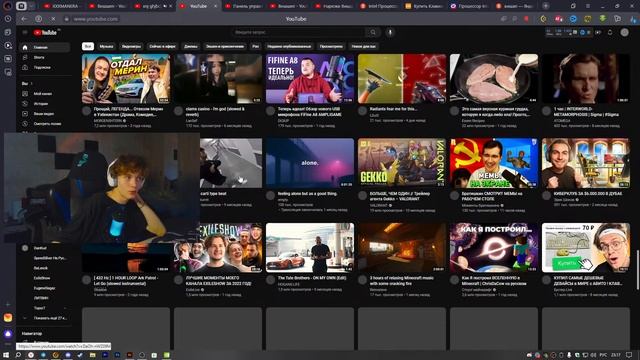640x360 pixels.
Task: Open Watch later in sidebar
Action: point(45,124)
